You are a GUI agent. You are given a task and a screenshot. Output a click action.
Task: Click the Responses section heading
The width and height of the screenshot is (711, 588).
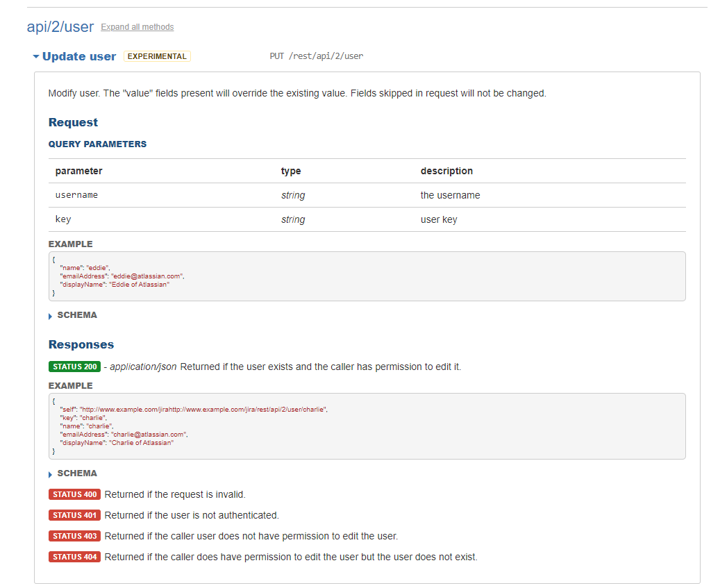tap(81, 344)
